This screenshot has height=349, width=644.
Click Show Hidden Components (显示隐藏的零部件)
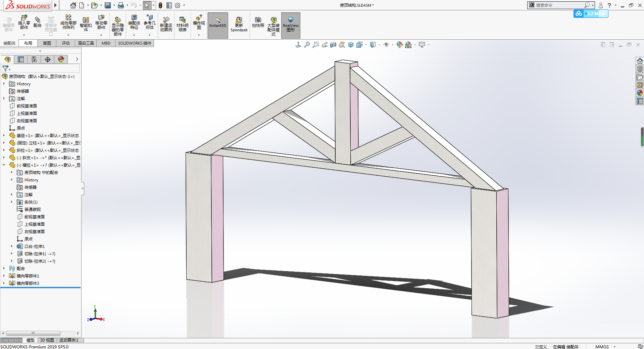tap(118, 26)
